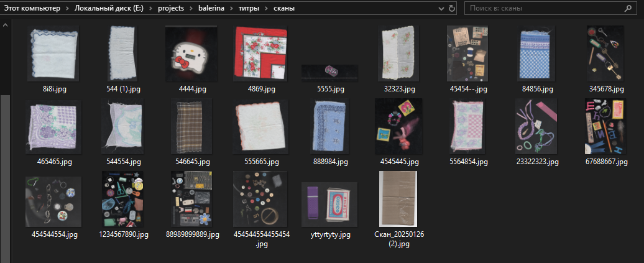This screenshot has height=263, width=644.
Task: Jump to 'balerina' folder in path
Action: tap(213, 9)
